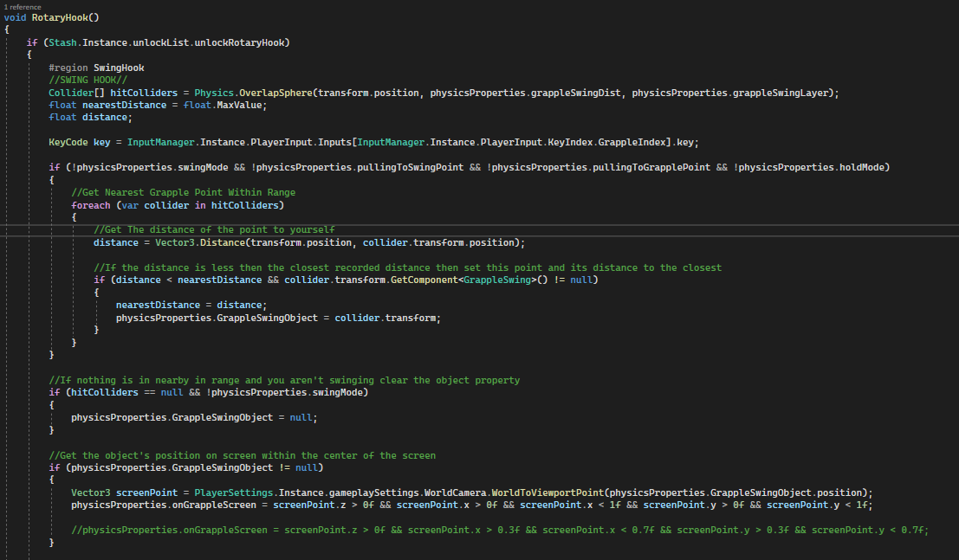Screen dimensions: 959x560
Task: Click the "Get Nearest Grapple Point Within Range" comment
Action: coord(184,192)
